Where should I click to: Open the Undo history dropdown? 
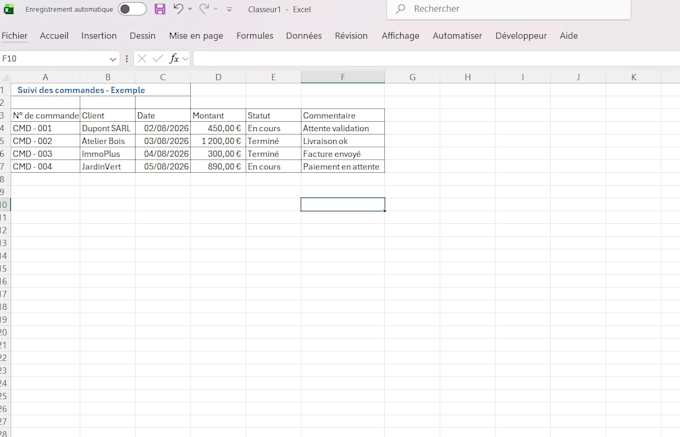190,9
